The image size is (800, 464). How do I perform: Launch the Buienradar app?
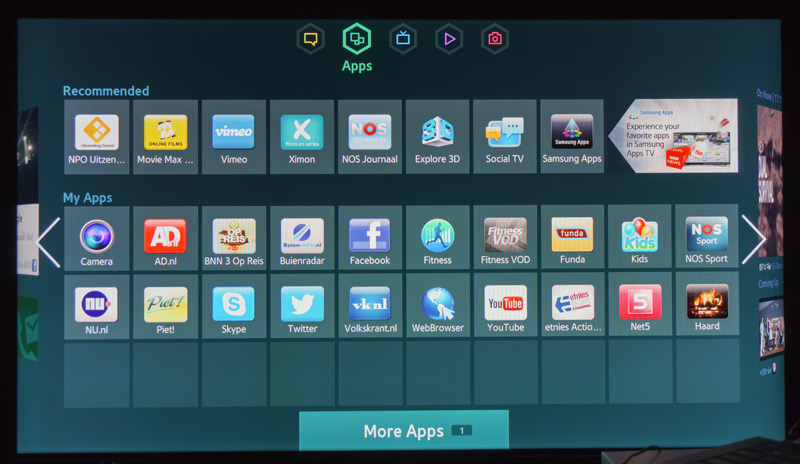(302, 238)
